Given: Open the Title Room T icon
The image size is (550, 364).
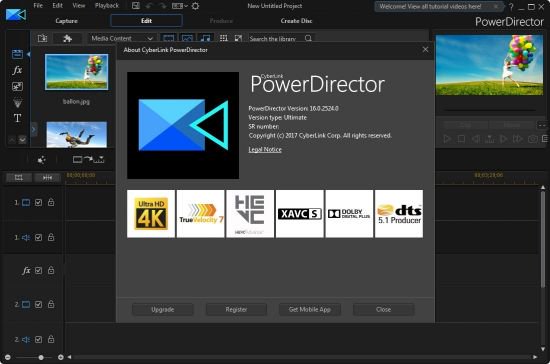Looking at the screenshot, I should [17, 118].
